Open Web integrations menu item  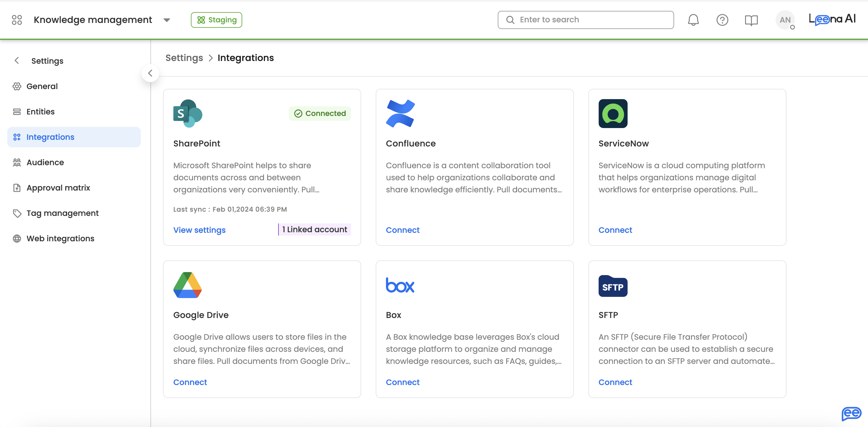[60, 238]
